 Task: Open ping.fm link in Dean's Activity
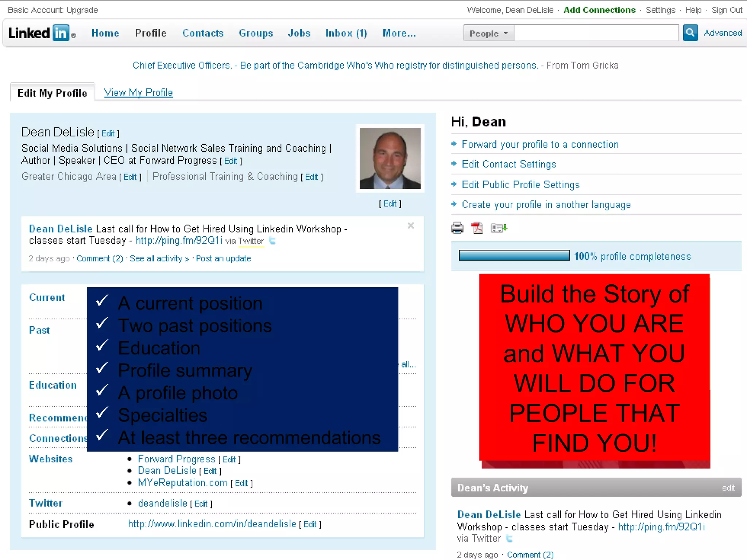[661, 527]
